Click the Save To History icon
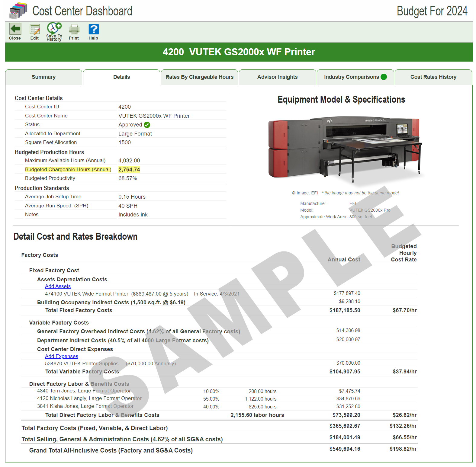The height and width of the screenshot is (467, 476). [x=54, y=28]
